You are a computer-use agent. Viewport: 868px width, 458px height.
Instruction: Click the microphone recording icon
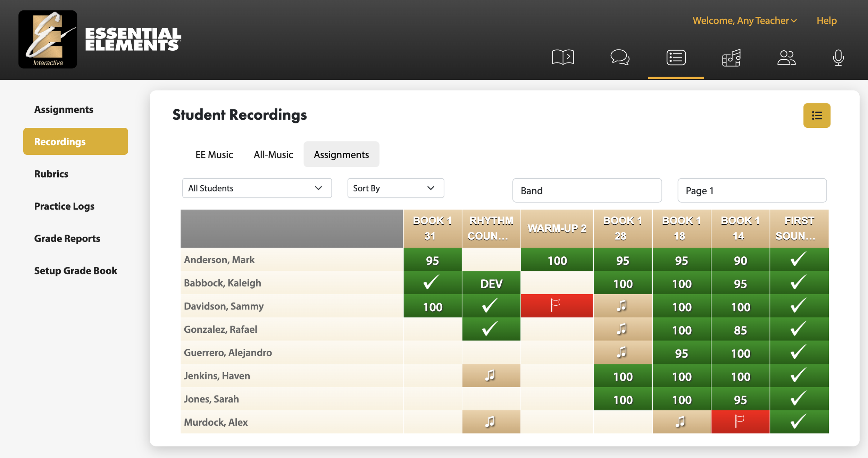pos(838,57)
